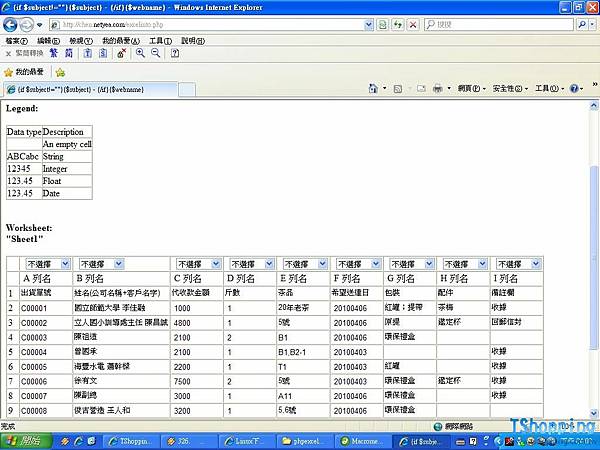Image resolution: width=600 pixels, height=450 pixels.
Task: Click the browser Back arrow button
Action: pos(11,24)
